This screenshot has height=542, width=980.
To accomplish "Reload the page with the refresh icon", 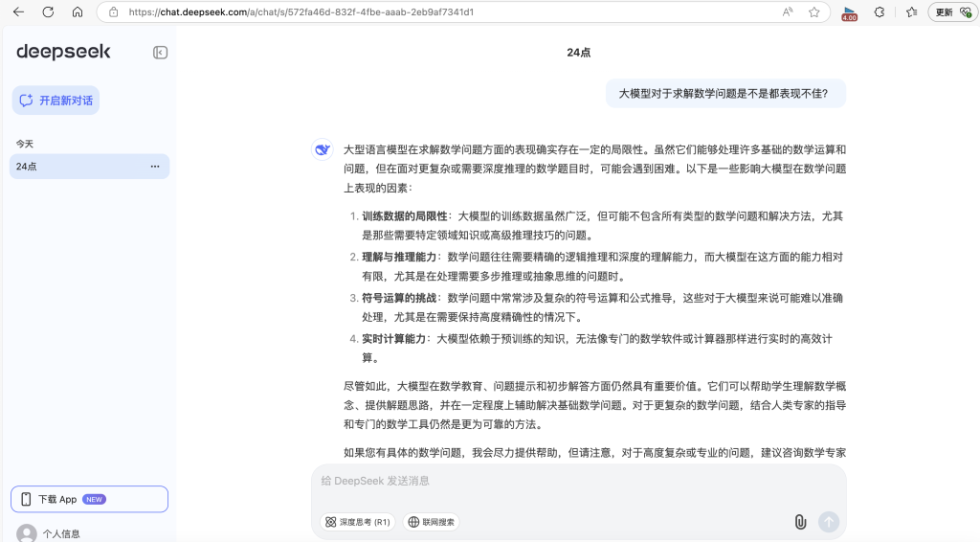I will coord(48,11).
